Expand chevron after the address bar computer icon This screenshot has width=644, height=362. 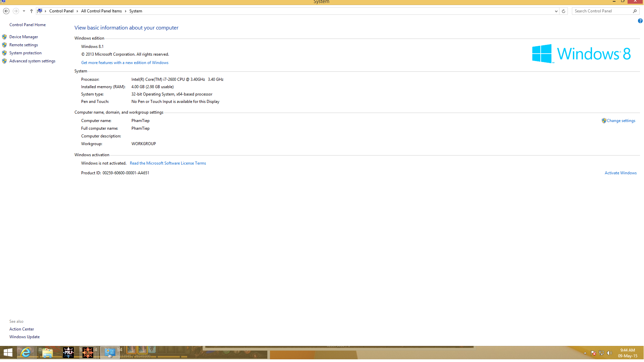click(x=46, y=11)
